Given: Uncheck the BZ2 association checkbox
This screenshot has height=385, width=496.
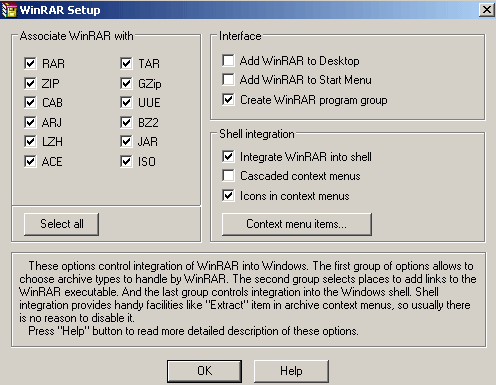Looking at the screenshot, I should 126,122.
